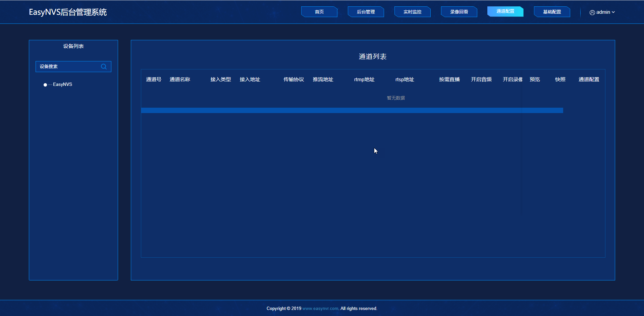Open the 首页 navigation tab
This screenshot has width=644, height=316.
(319, 12)
